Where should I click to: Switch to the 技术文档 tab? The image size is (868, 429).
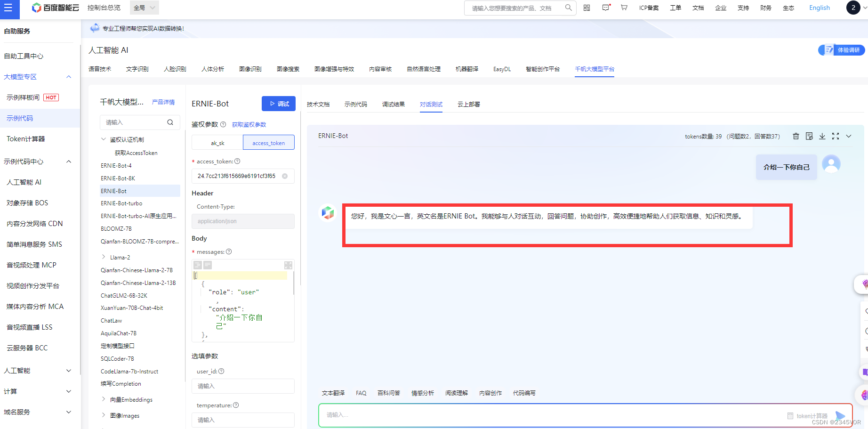(318, 105)
